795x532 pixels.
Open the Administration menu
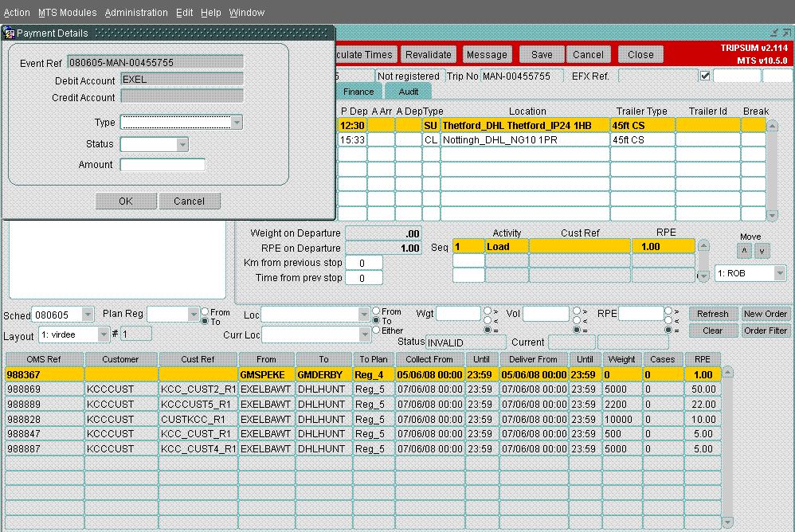click(136, 13)
